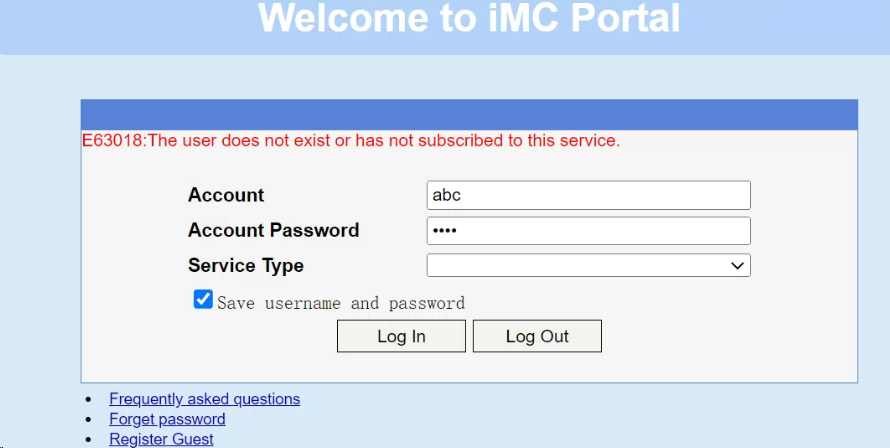Click the Service Type label
Viewport: 890px width, 448px height.
pyautogui.click(x=245, y=266)
